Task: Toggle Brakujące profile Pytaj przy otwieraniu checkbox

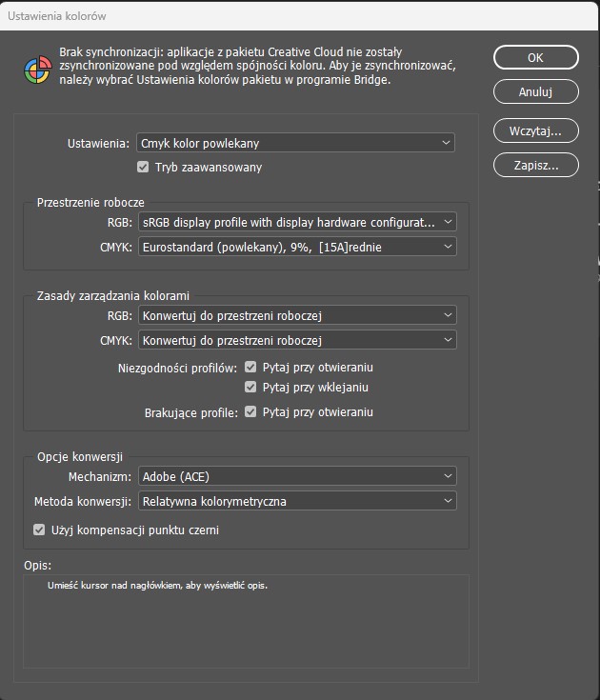Action: 250,411
